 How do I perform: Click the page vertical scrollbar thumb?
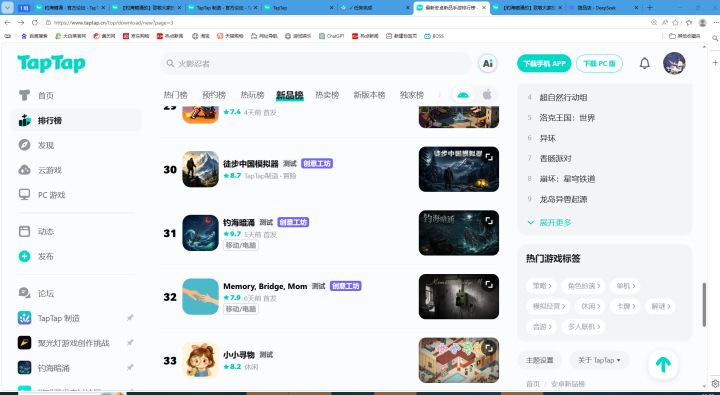704,305
